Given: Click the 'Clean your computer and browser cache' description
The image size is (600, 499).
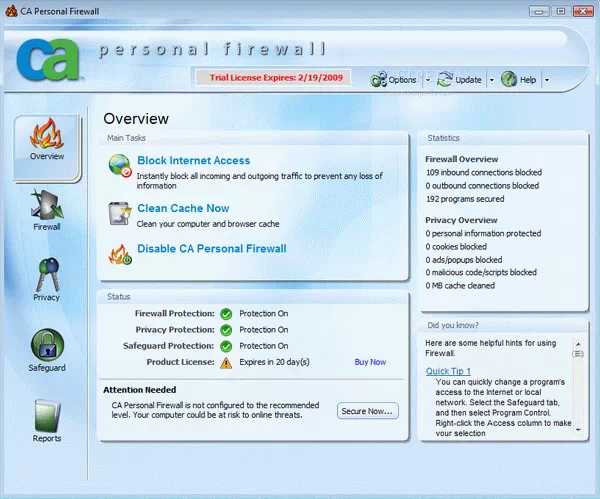Looking at the screenshot, I should coord(208,224).
